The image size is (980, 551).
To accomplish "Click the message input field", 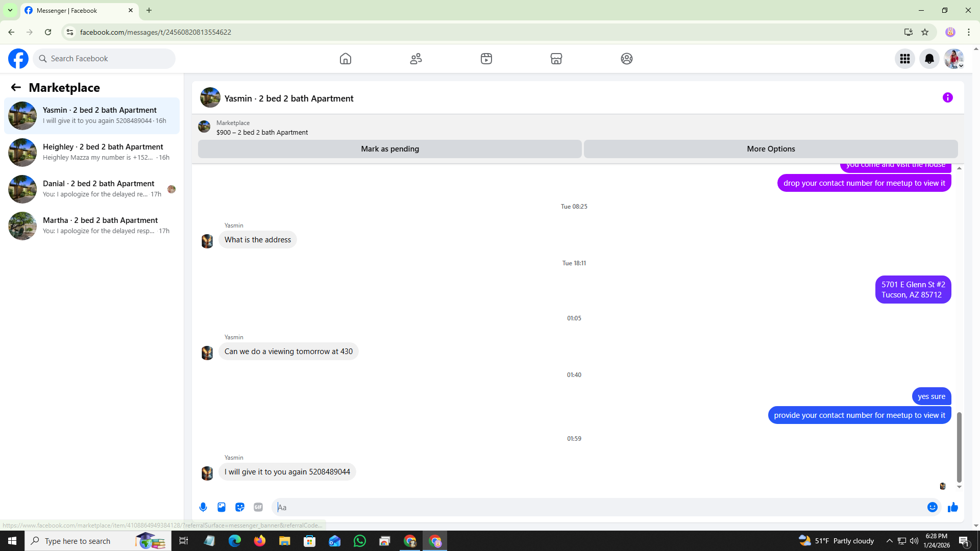I will pos(597,507).
